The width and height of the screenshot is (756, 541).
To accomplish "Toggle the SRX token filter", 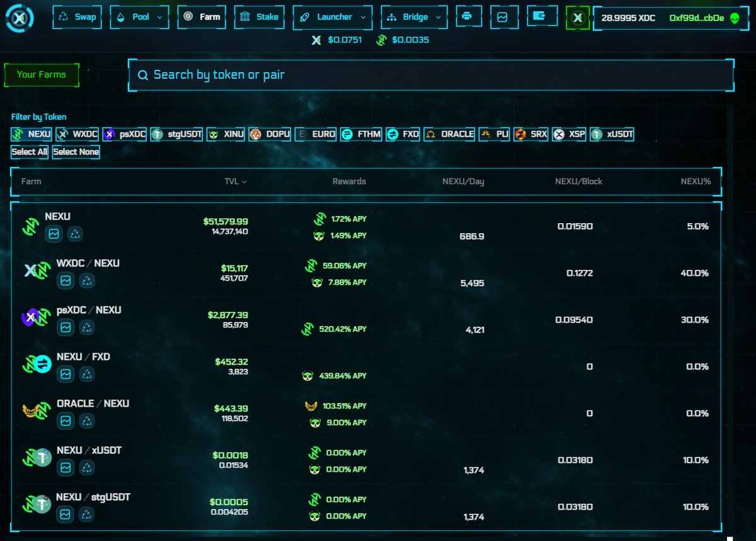I will pos(530,134).
